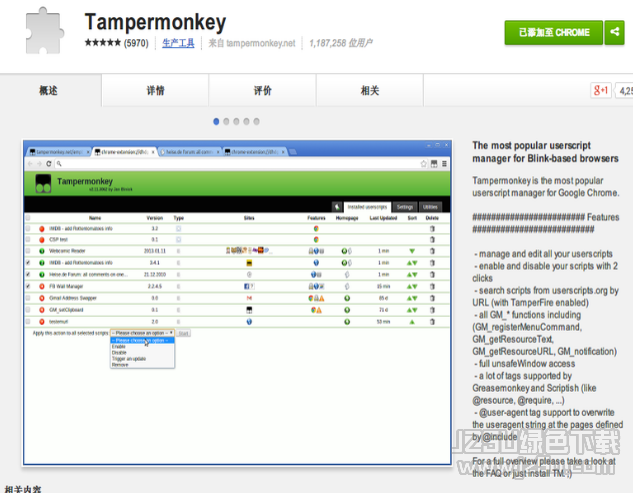Check the GM_setClipboard row checkbox
633x493 pixels.
tap(28, 310)
